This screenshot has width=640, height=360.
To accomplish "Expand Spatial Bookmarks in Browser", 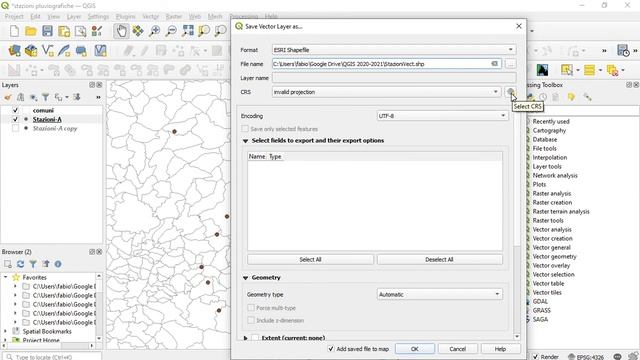I will (x=5, y=331).
